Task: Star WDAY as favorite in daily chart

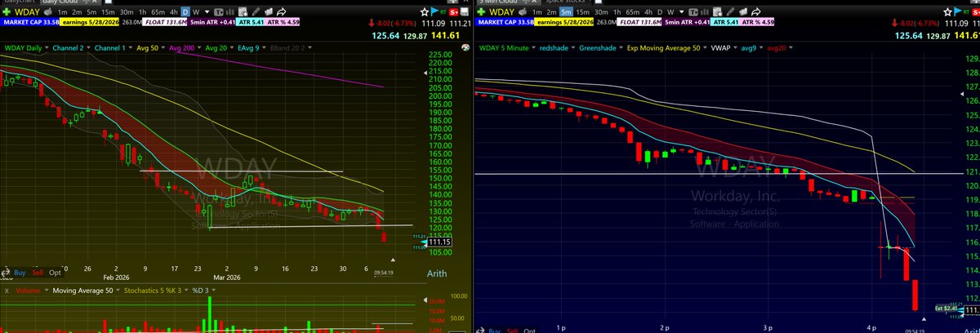Action: (x=425, y=12)
